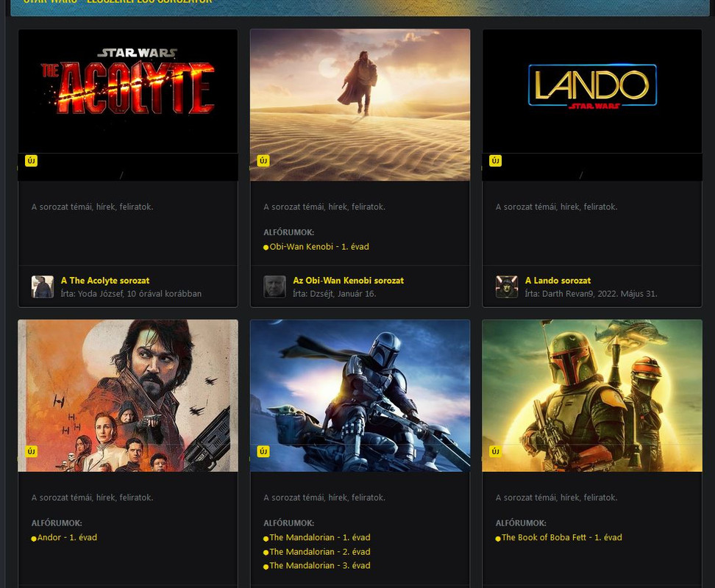Open subforum The Mandalorian - 1. évad
Image resolution: width=715 pixels, height=588 pixels.
coord(320,537)
